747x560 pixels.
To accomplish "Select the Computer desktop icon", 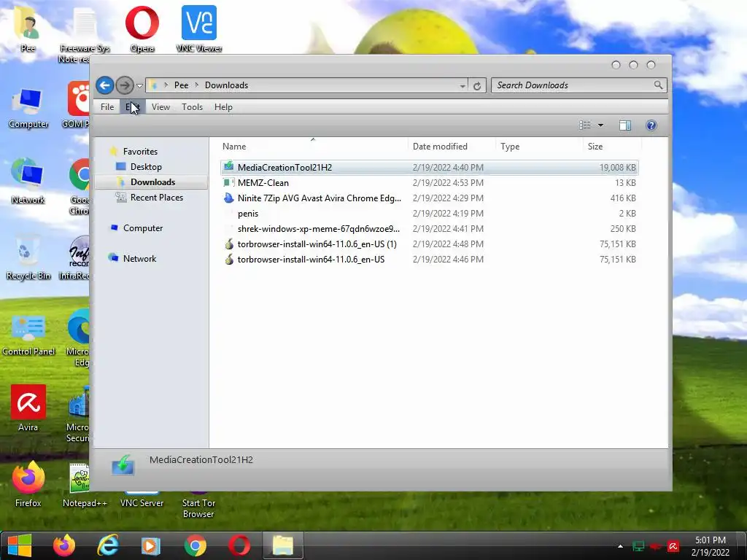I will click(28, 108).
